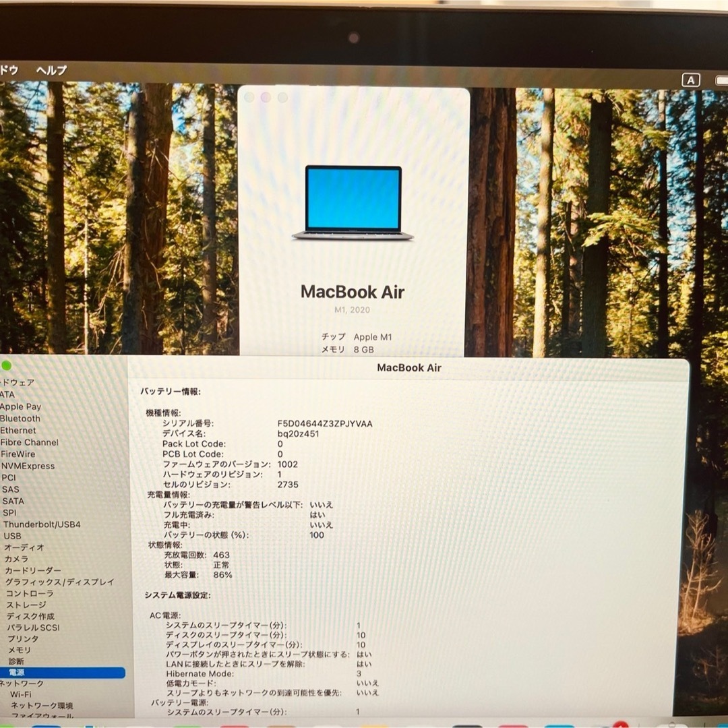
Task: Select パラレルSCSI in the sidebar
Action: (33, 628)
